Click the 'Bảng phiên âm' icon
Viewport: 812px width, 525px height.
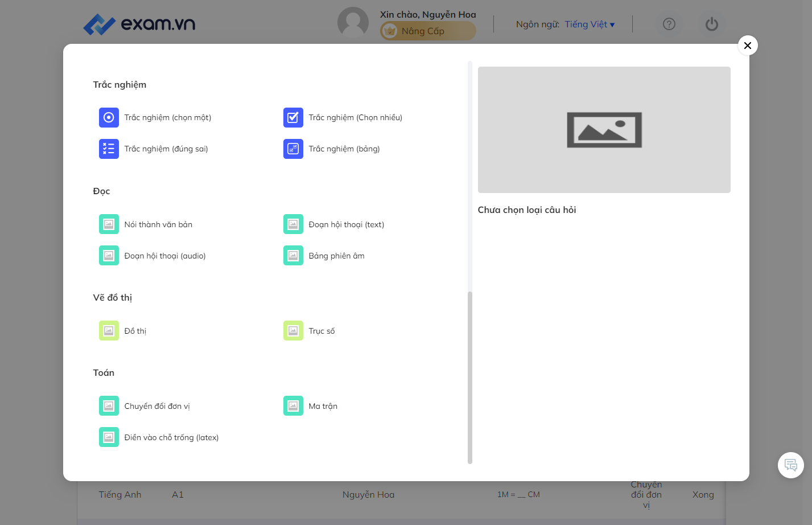coord(293,256)
